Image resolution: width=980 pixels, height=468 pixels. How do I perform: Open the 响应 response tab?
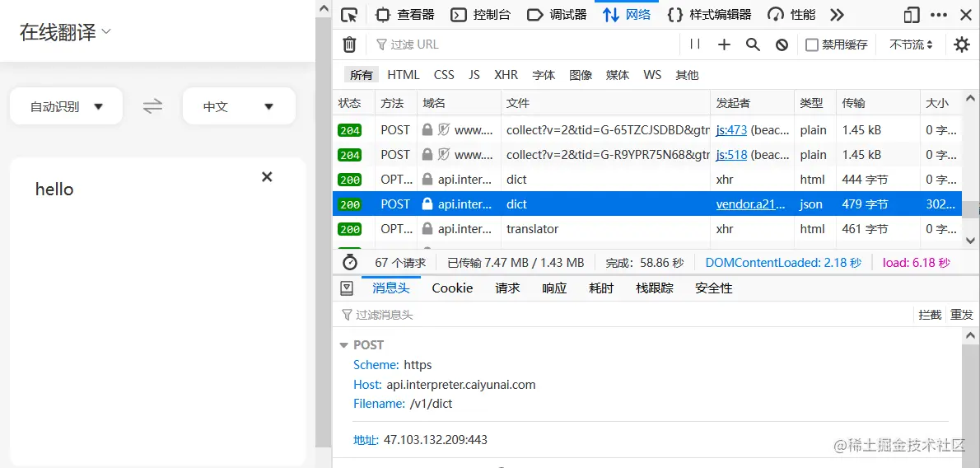(x=554, y=288)
